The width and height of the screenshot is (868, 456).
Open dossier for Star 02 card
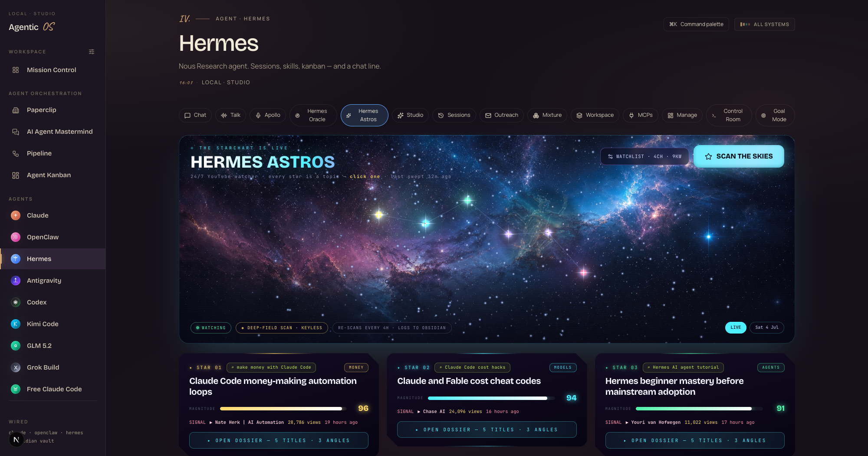(x=487, y=430)
